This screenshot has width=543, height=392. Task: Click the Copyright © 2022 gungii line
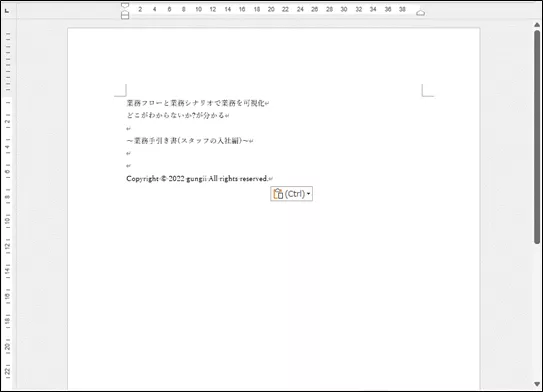199,179
